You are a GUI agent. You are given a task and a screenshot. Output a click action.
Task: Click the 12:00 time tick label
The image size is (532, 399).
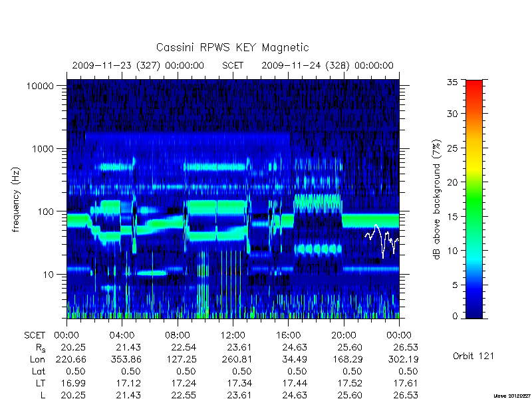[x=233, y=335]
